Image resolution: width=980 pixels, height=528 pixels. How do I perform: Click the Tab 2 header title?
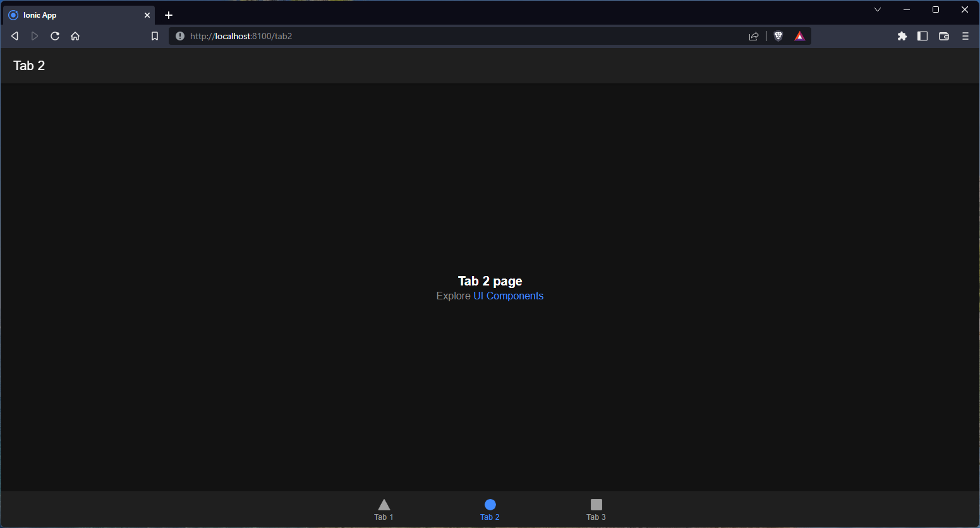(x=29, y=66)
